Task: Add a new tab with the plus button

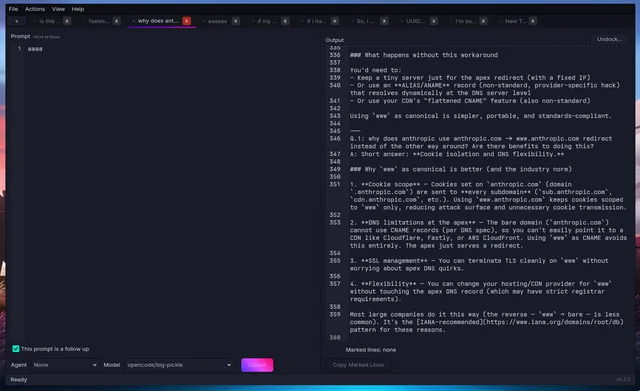Action: tap(17, 21)
